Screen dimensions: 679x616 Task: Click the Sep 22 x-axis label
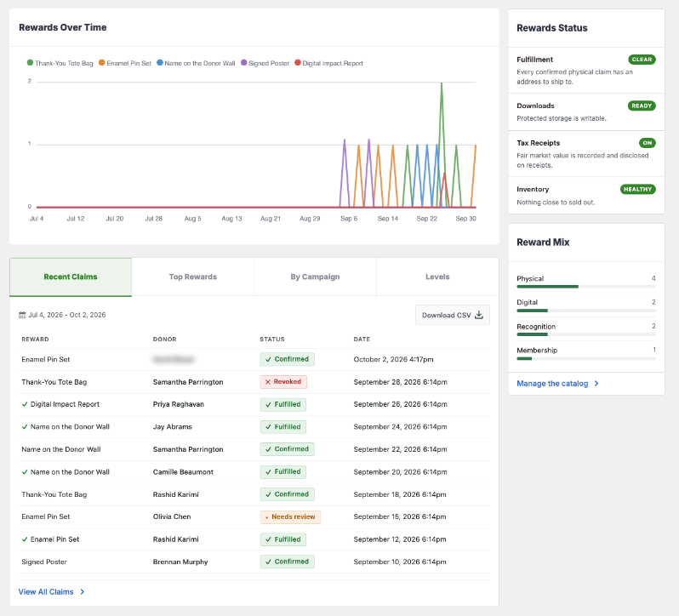click(427, 219)
